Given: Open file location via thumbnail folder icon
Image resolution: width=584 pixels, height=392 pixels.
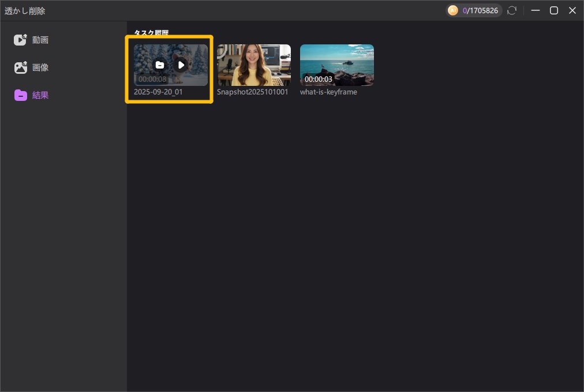Looking at the screenshot, I should coord(160,65).
